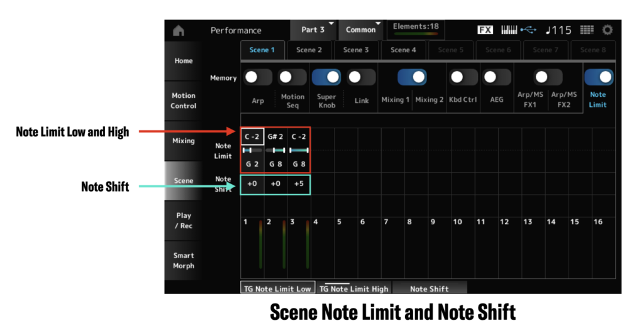Switch to Scene 1 tab
The width and height of the screenshot is (644, 333).
(262, 50)
